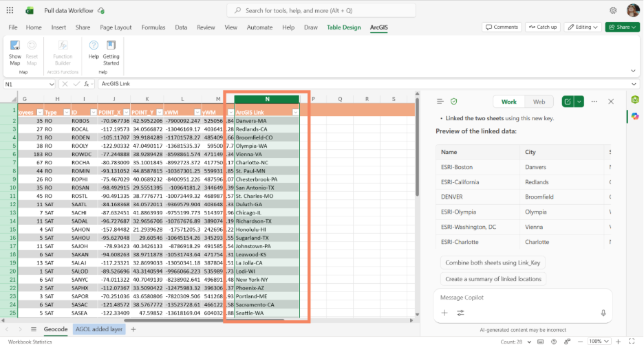Open new chat options dropdown arrow
Image resolution: width=644 pixels, height=345 pixels.
point(579,102)
